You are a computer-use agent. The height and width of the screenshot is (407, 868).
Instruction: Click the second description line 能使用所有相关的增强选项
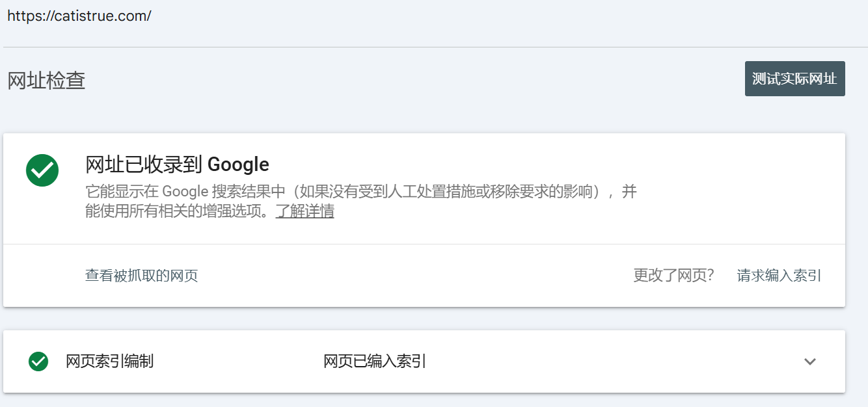click(176, 211)
